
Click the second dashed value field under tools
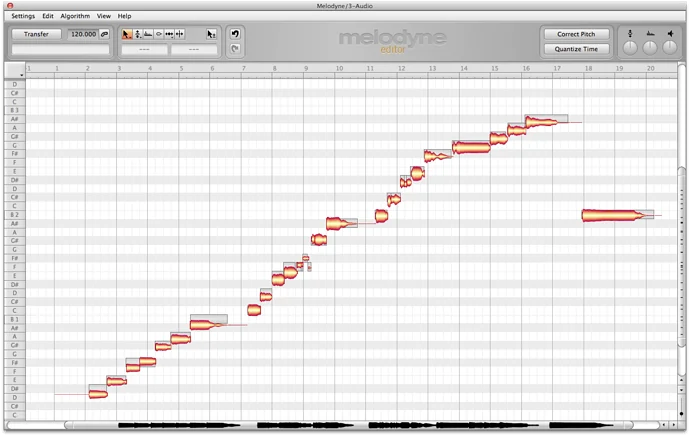[194, 49]
